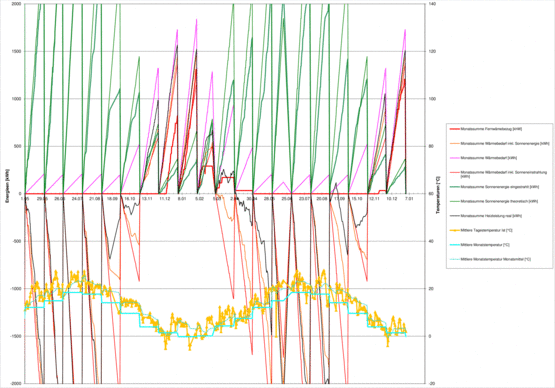The image size is (555, 388).
Task: Click the 15.10 date label on x-axis
Action: pos(357,199)
